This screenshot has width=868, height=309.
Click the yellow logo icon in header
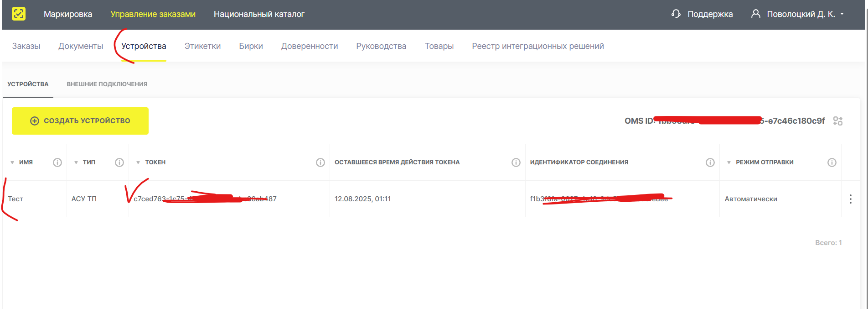(19, 14)
